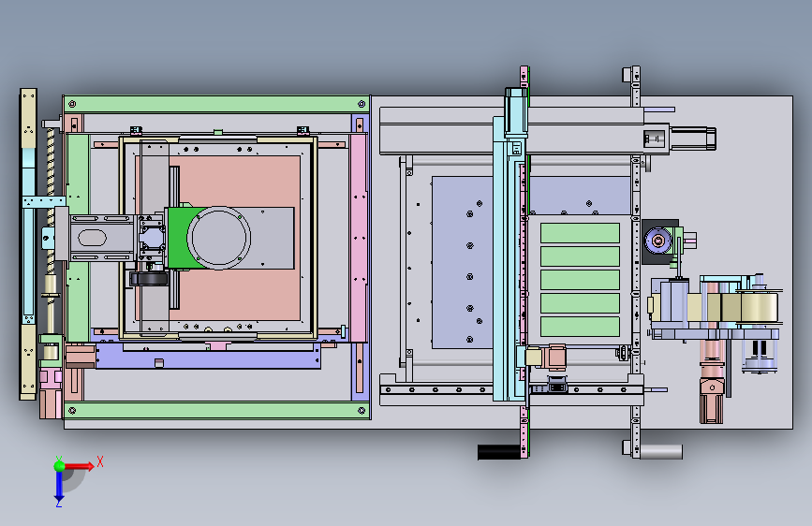
Task: Select the purple plate under the left assembly
Action: pyautogui.click(x=207, y=358)
